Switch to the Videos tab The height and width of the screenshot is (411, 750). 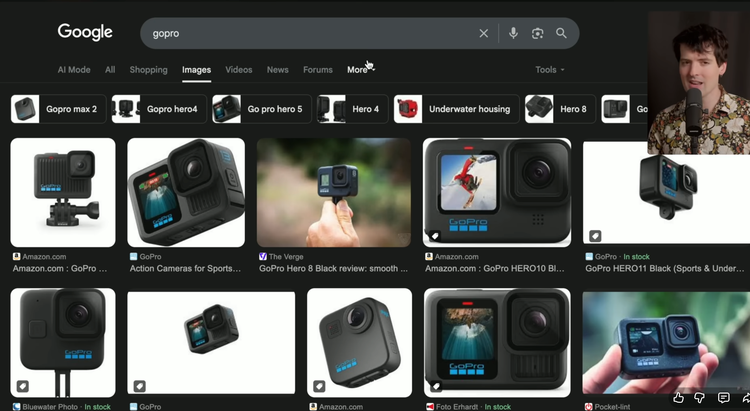[238, 70]
